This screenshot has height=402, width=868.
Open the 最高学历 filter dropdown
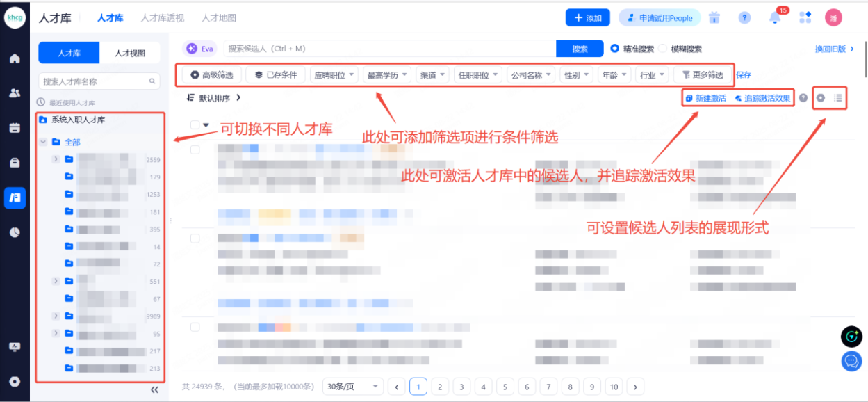(387, 75)
